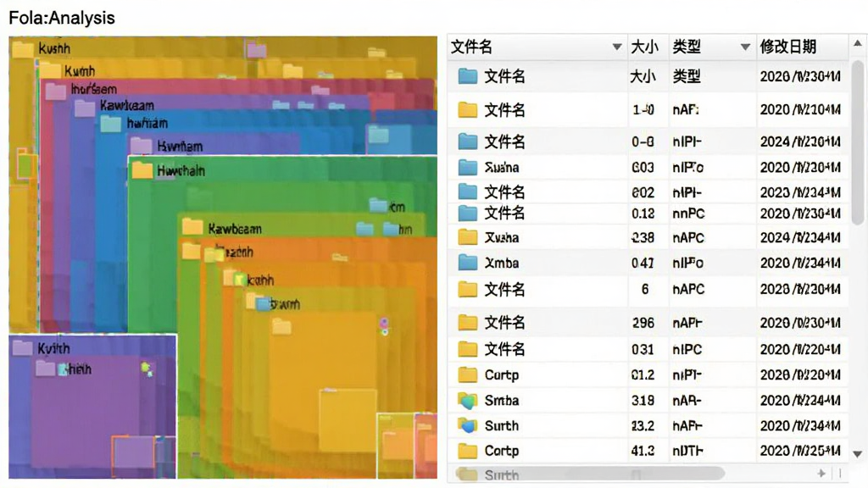Image resolution: width=868 pixels, height=488 pixels.
Task: Click the Kawkeam folder icon in treemap
Action: pos(85,108)
